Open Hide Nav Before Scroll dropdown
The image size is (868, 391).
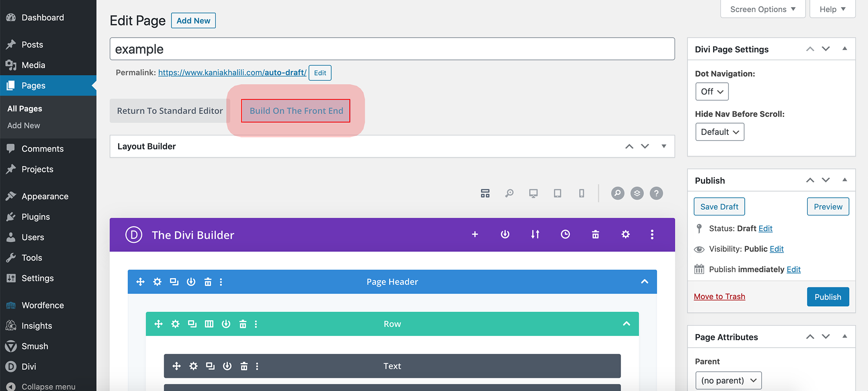(720, 132)
